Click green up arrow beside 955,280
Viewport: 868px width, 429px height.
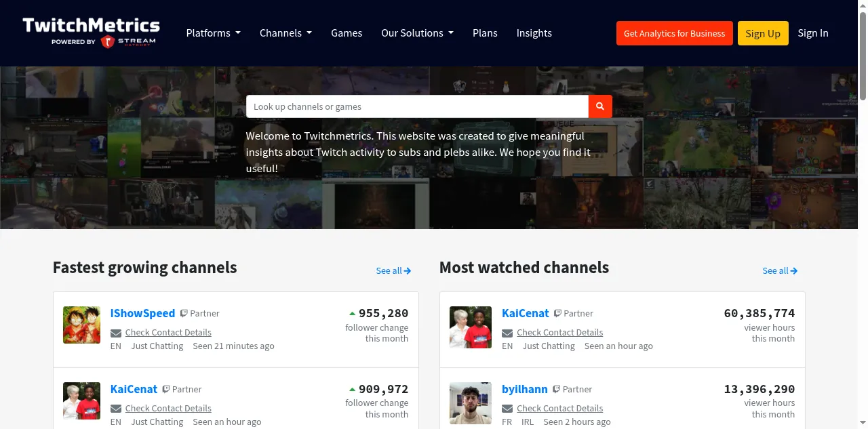pos(353,314)
